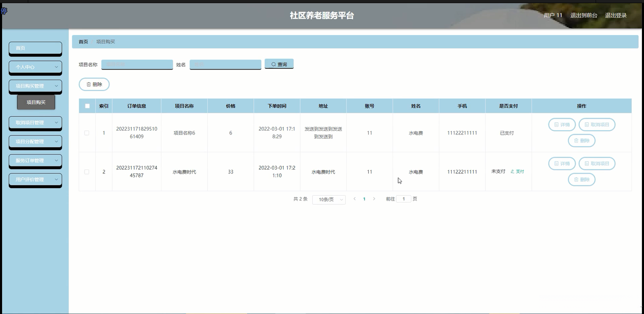Expand the 服务订单管理 sidebar menu
This screenshot has width=644, height=314.
(35, 161)
